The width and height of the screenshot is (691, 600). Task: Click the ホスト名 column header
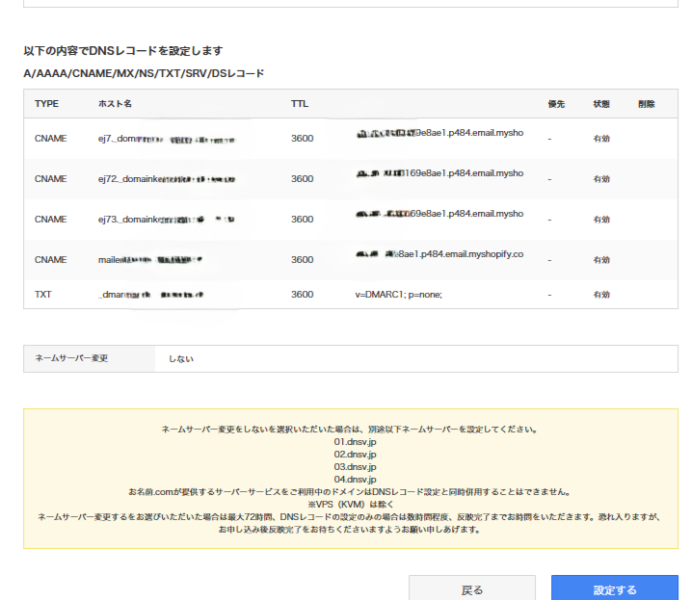115,104
